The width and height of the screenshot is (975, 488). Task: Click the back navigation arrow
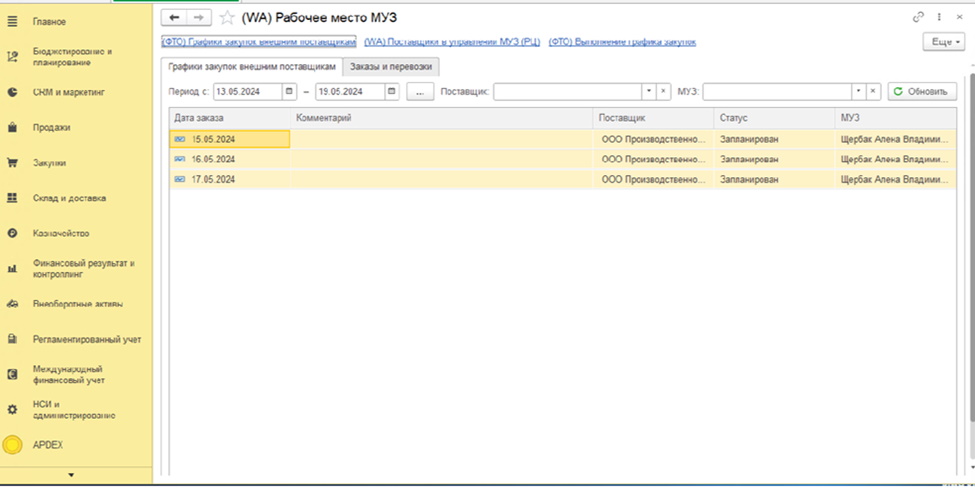click(175, 18)
